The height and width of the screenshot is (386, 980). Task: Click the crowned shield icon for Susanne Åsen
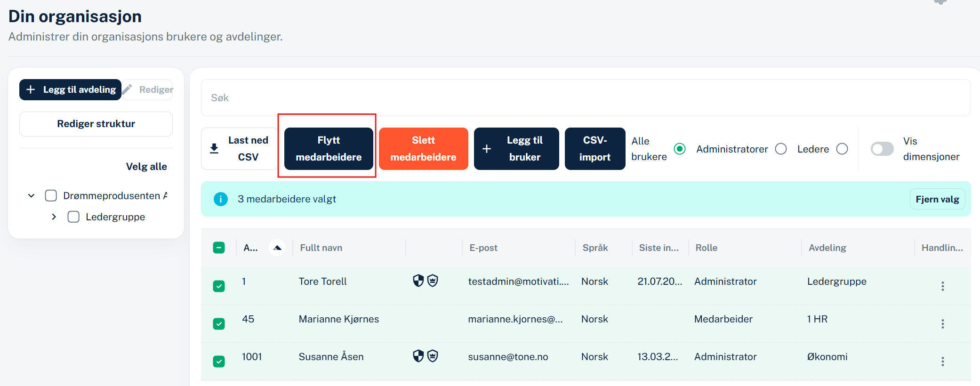click(433, 356)
